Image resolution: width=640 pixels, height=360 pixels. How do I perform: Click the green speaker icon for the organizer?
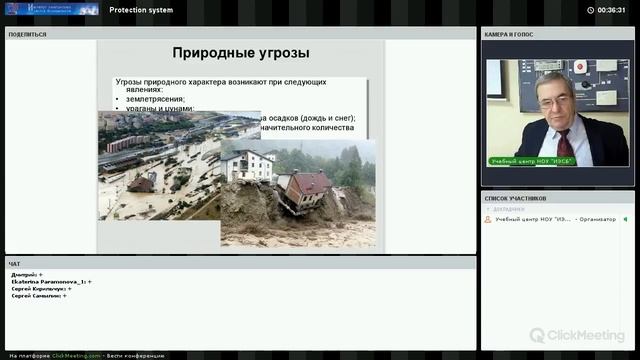(x=625, y=219)
